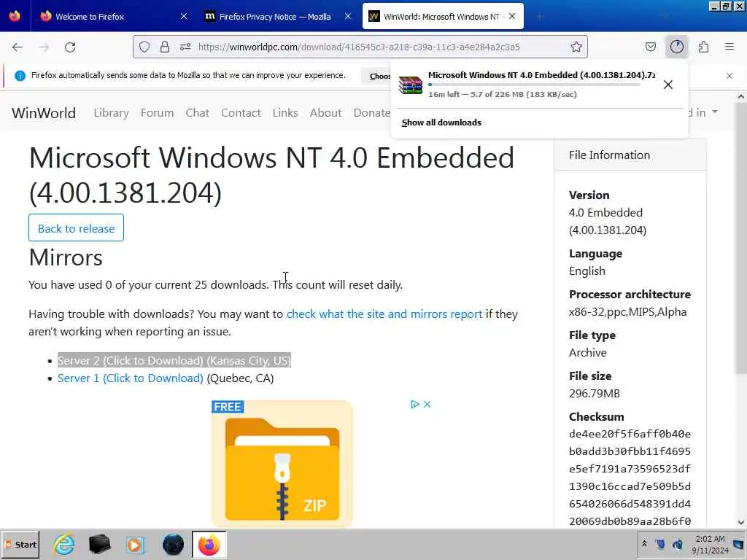Open the Library nav item
The height and width of the screenshot is (560, 747).
coord(111,113)
